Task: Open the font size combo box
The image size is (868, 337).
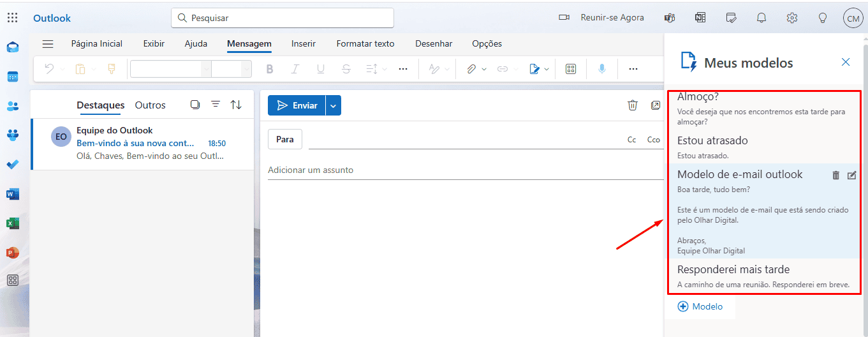Action: (232, 69)
